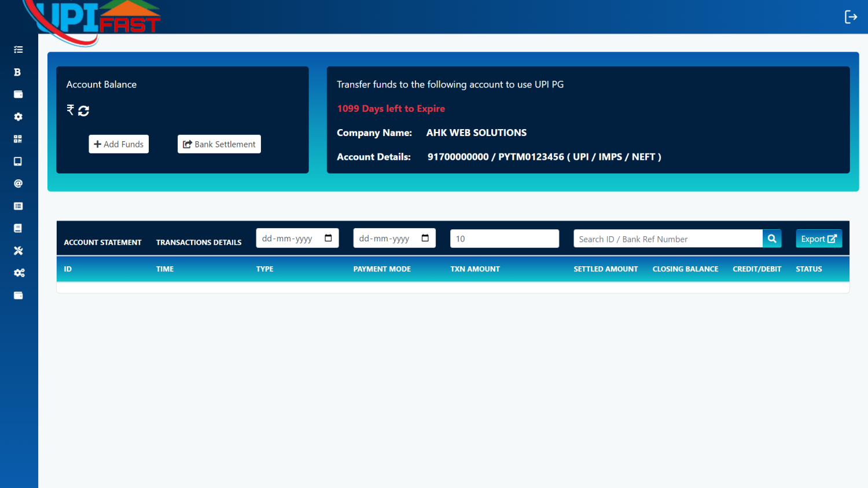Image resolution: width=868 pixels, height=488 pixels.
Task: Click the Add Funds button
Action: coord(119,144)
